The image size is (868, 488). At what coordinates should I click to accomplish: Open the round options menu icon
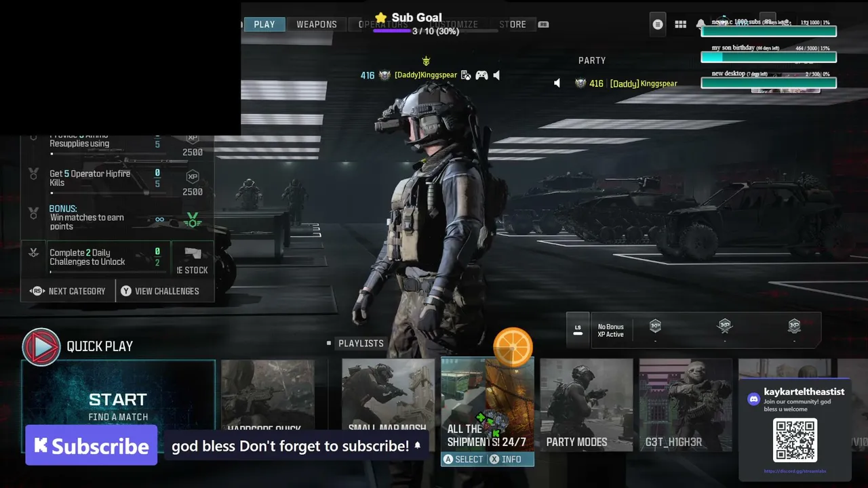(x=657, y=24)
